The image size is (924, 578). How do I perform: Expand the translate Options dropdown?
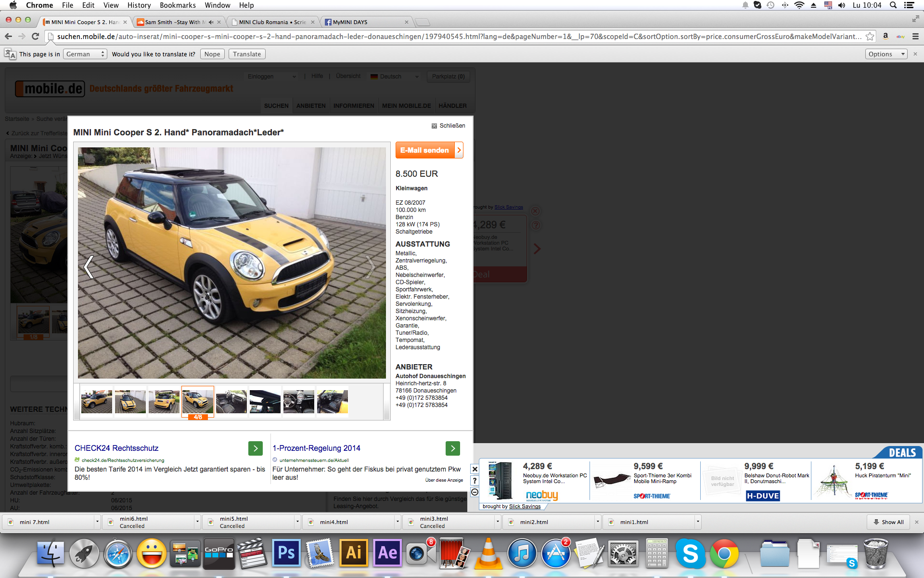click(x=885, y=54)
